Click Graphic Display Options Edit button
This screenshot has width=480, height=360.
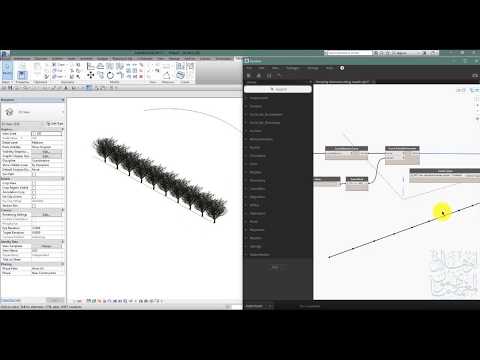point(46,156)
